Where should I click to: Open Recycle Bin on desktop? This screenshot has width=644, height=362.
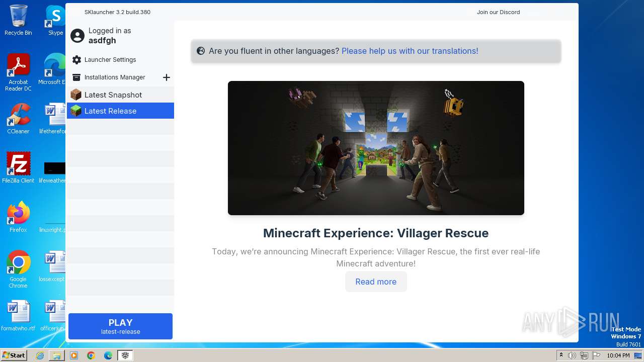(x=18, y=20)
